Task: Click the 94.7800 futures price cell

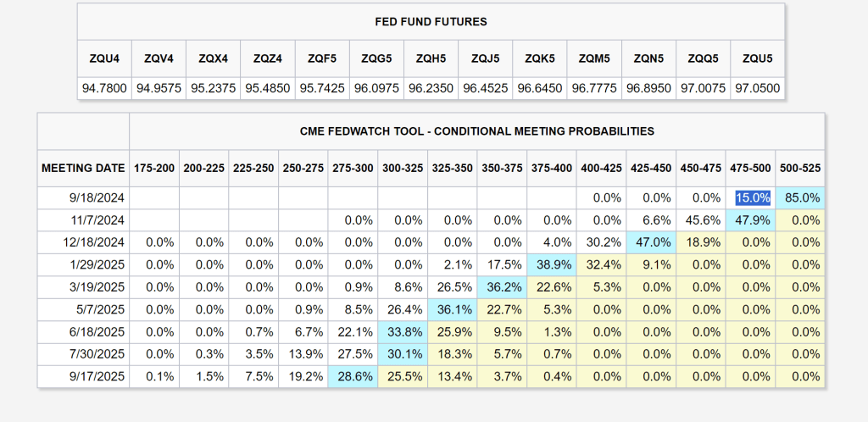Action: click(104, 87)
